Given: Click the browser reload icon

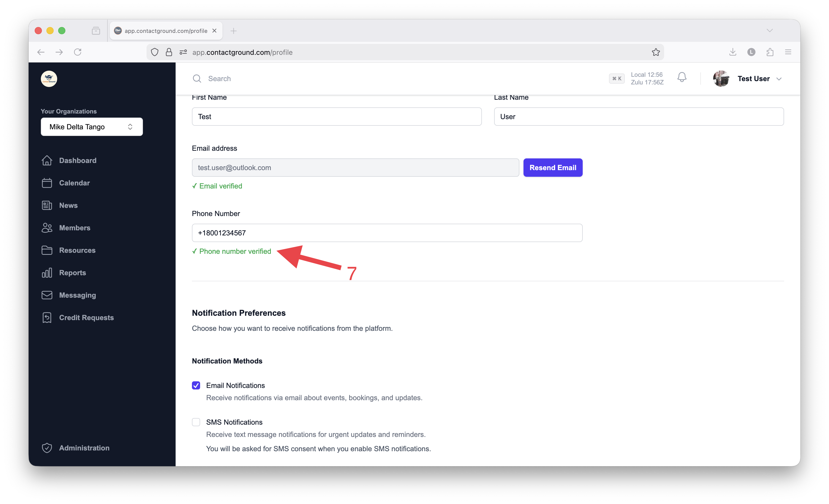Looking at the screenshot, I should (x=78, y=52).
